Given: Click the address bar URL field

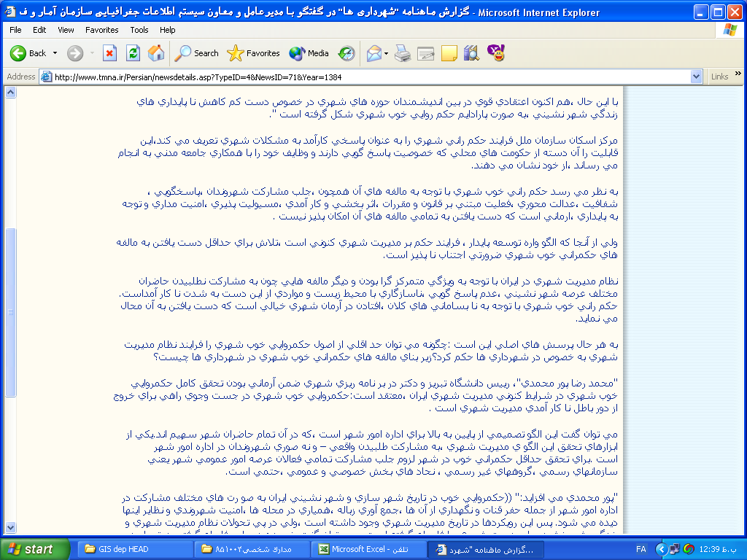Looking at the screenshot, I should (365, 77).
